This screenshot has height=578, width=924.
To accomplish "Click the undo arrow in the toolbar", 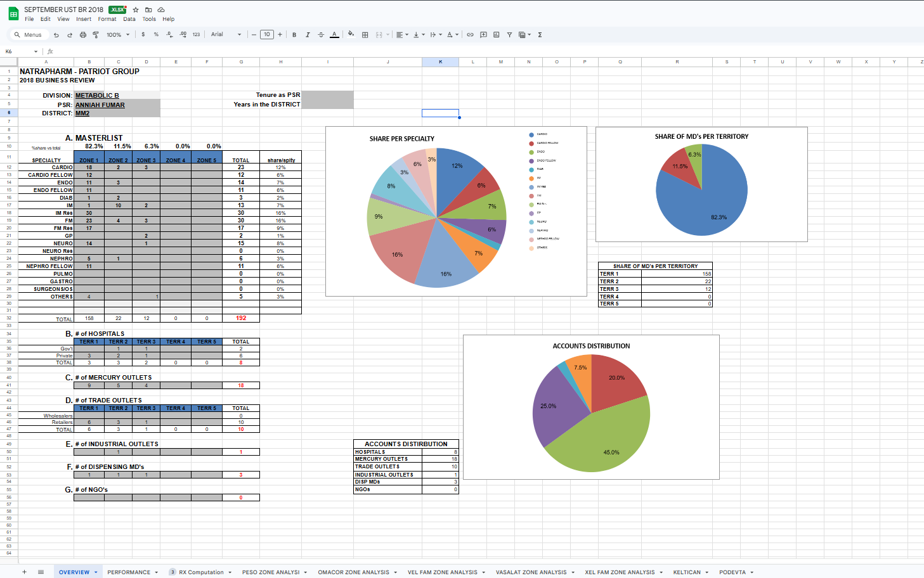I will pos(56,35).
